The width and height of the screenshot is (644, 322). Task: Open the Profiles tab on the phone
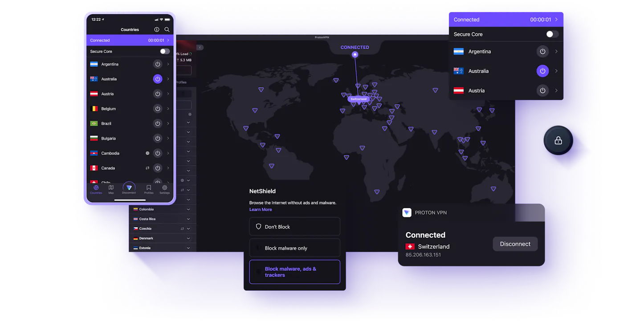click(149, 190)
